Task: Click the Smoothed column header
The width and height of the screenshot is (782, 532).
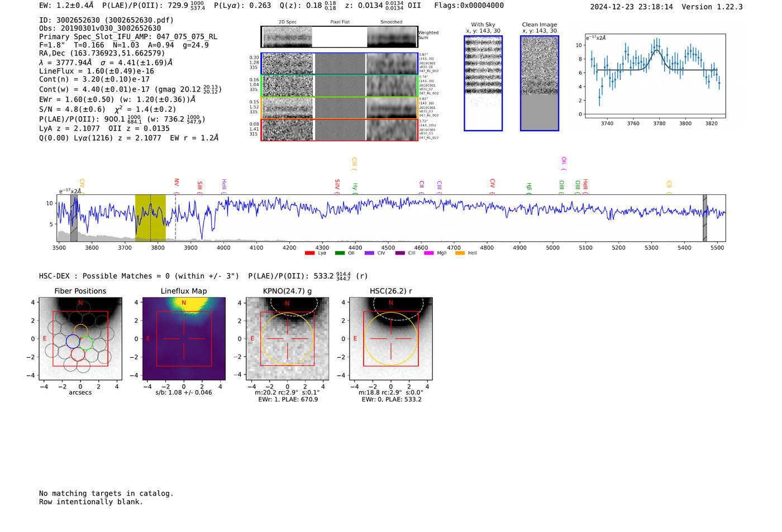Action: tap(392, 22)
